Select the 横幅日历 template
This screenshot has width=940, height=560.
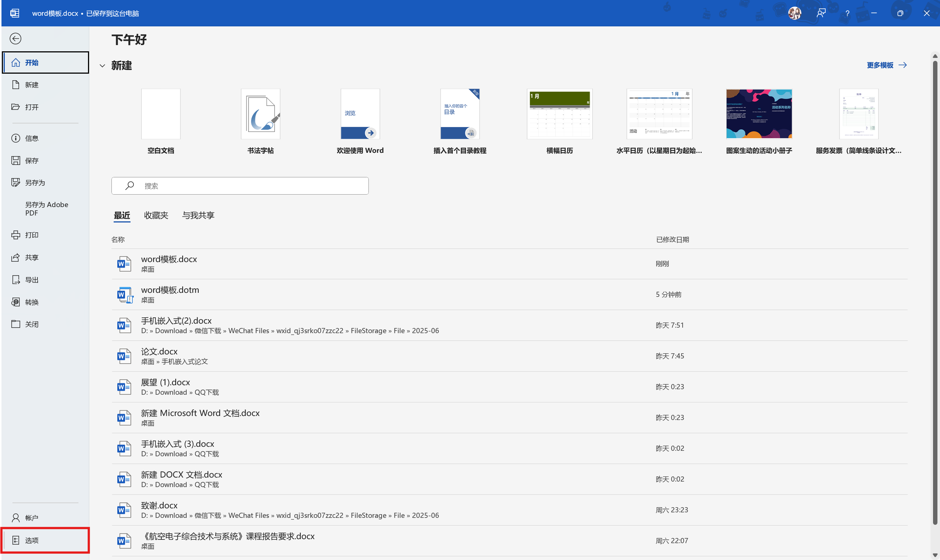click(x=559, y=122)
